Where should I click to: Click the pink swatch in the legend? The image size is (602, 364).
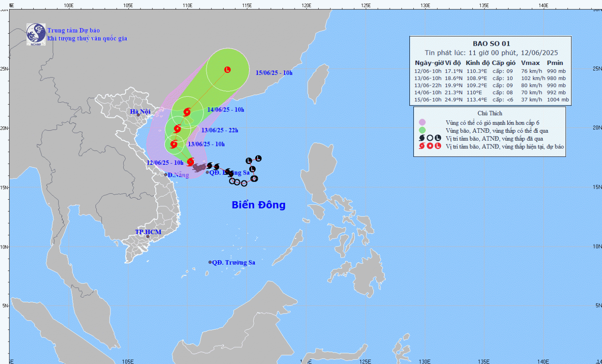(422, 123)
